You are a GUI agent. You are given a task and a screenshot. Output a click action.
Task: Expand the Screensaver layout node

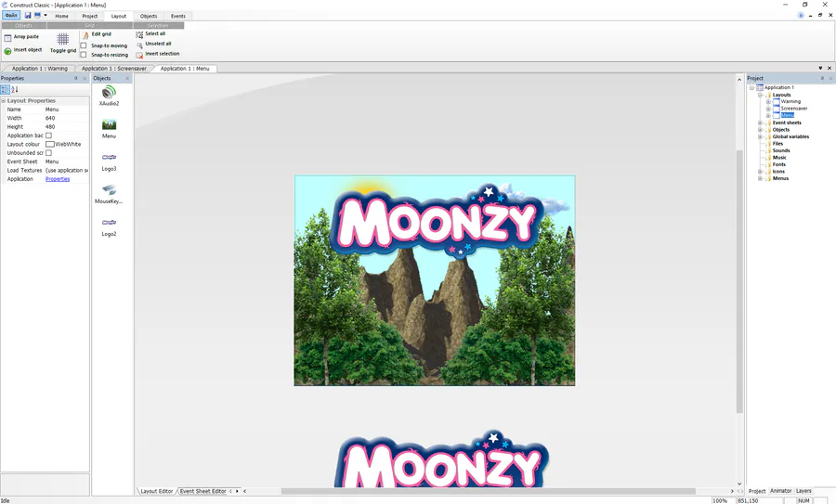pyautogui.click(x=768, y=109)
